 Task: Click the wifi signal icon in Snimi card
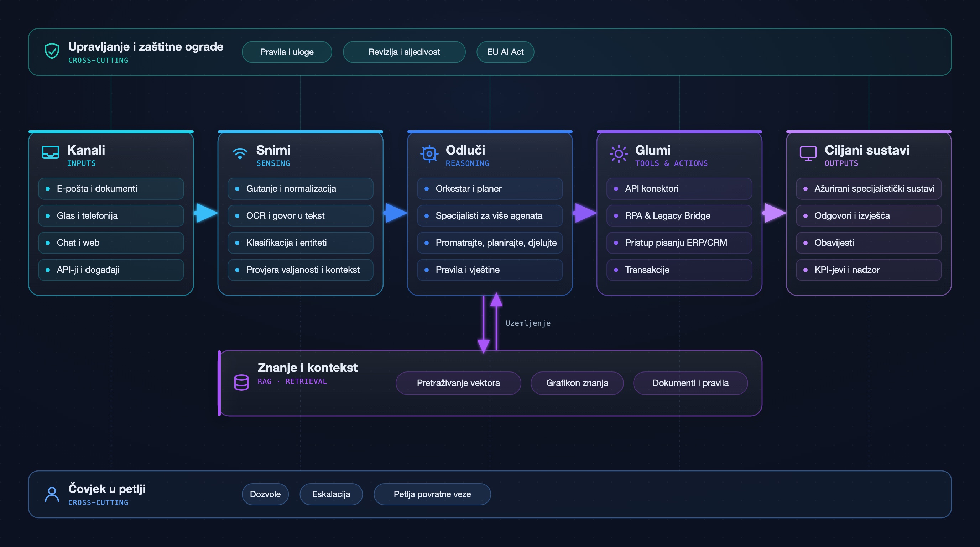240,153
